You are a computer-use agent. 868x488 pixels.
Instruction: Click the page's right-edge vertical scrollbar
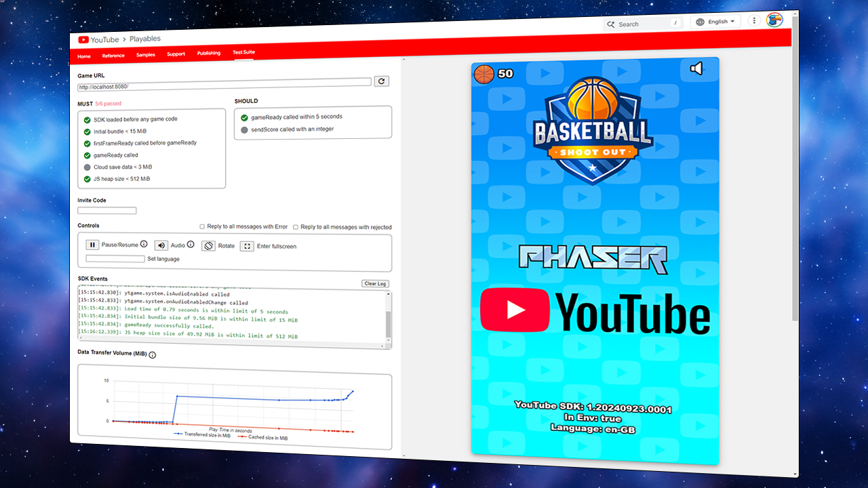point(794,169)
